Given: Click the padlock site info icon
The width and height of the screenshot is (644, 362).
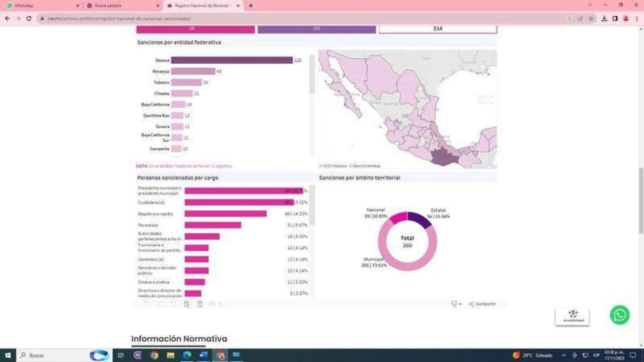Looking at the screenshot, I should 42,19.
